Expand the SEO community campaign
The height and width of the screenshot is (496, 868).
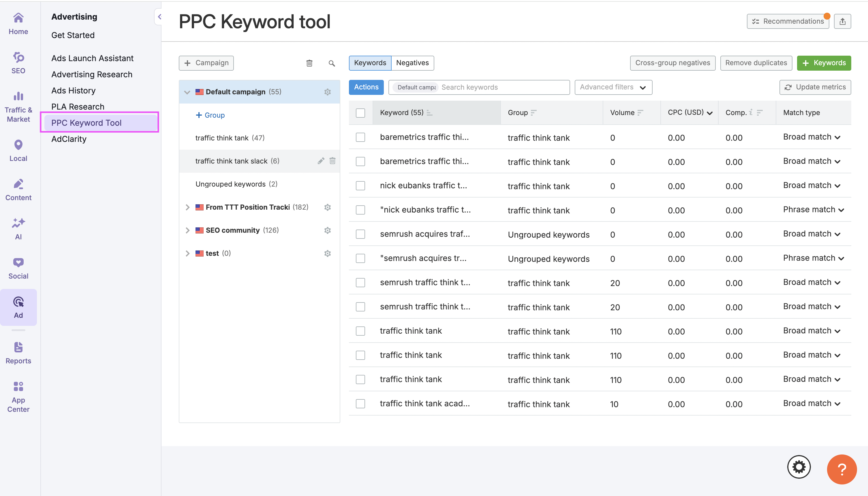tap(187, 230)
